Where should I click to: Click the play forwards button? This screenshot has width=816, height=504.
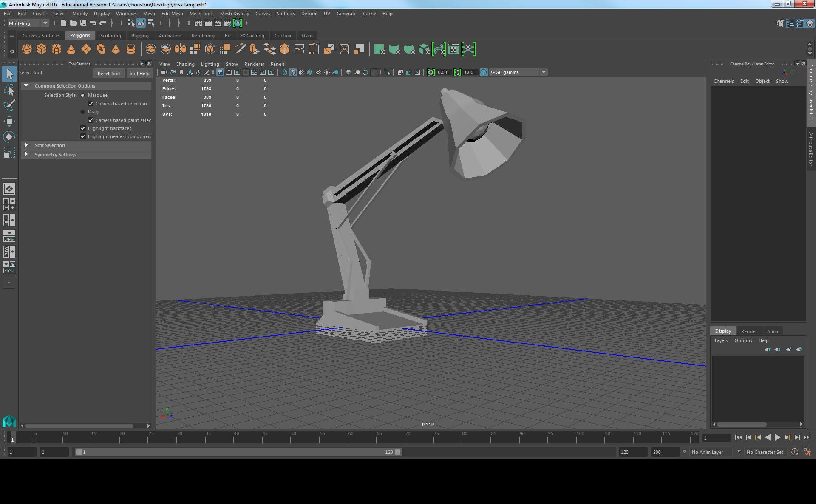tap(777, 437)
